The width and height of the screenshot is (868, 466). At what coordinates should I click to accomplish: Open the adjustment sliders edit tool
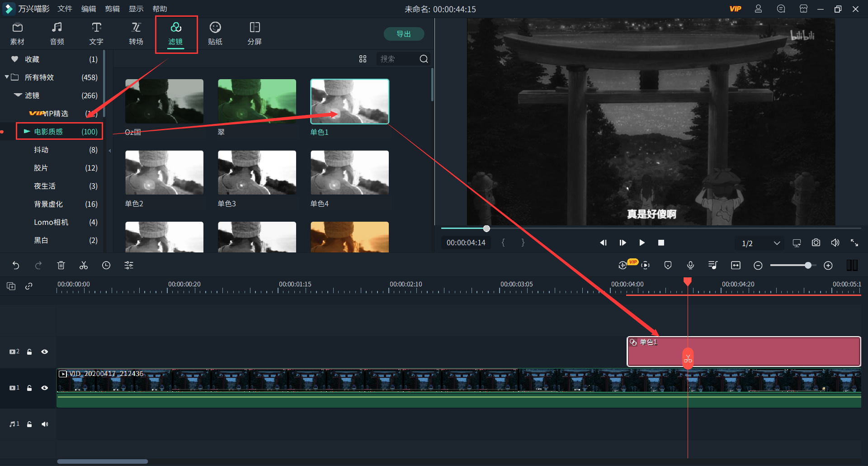[x=129, y=266]
